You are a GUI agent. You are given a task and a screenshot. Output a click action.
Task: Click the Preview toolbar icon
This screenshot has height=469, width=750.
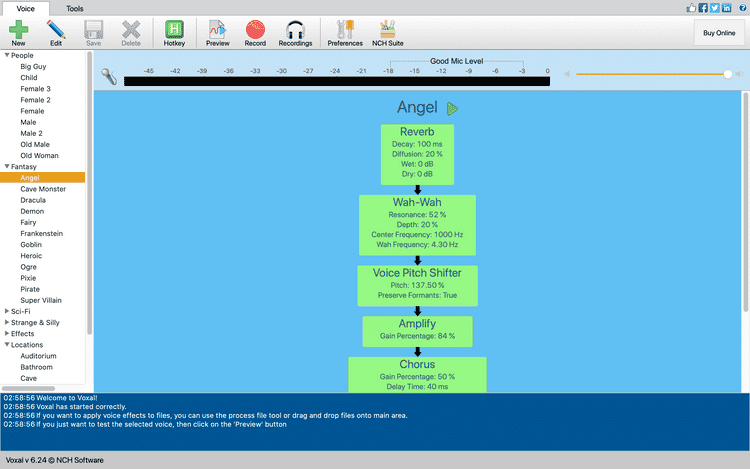[x=217, y=30]
